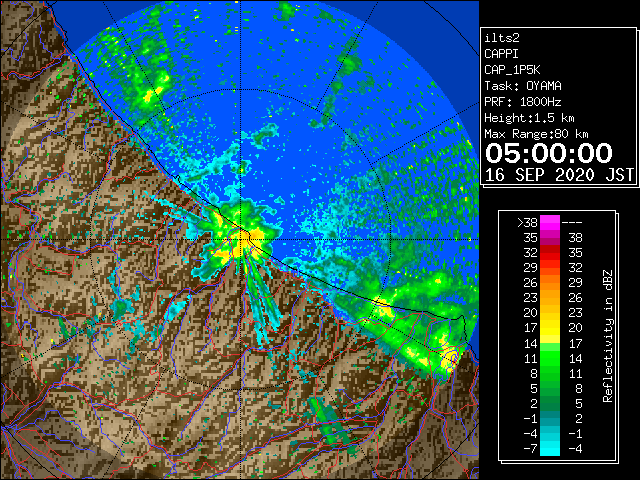Click the '-7' legend value
Image resolution: width=640 pixels, height=480 pixels.
pyautogui.click(x=530, y=449)
